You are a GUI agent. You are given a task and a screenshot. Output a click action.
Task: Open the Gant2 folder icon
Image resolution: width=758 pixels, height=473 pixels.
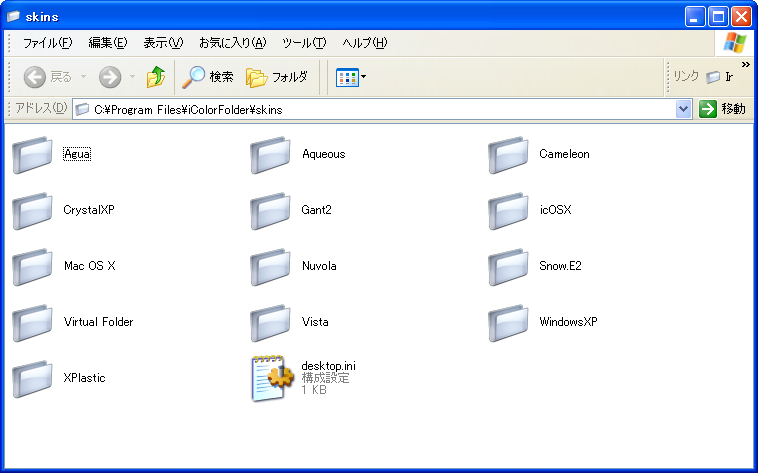point(270,211)
